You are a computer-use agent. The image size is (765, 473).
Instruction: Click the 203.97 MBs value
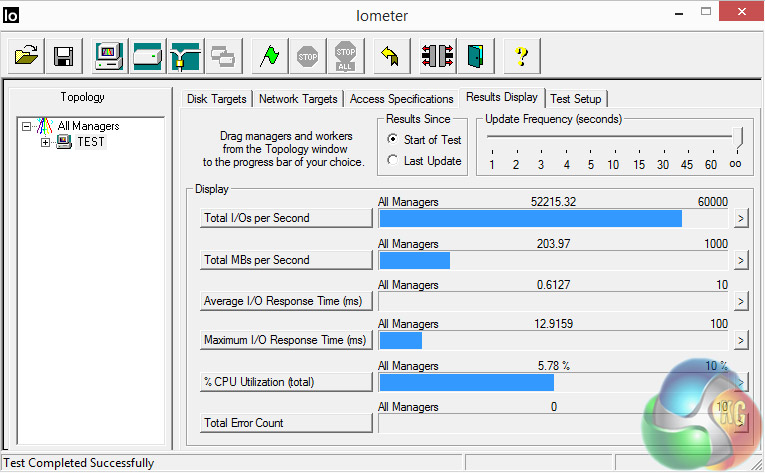[x=553, y=244]
